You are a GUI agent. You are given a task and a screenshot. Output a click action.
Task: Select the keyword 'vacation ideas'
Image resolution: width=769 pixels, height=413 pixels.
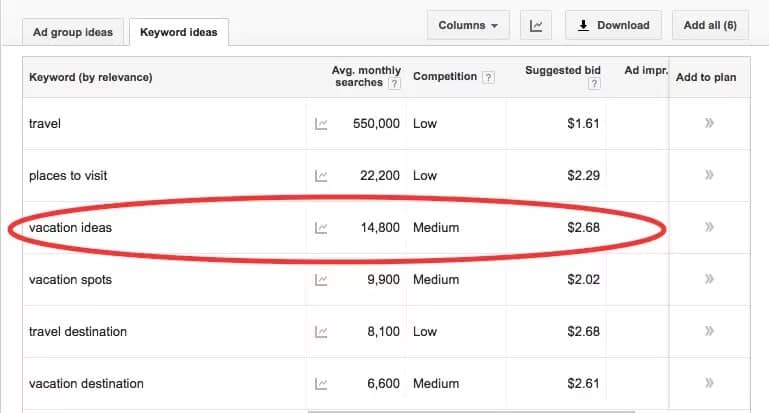(70, 228)
